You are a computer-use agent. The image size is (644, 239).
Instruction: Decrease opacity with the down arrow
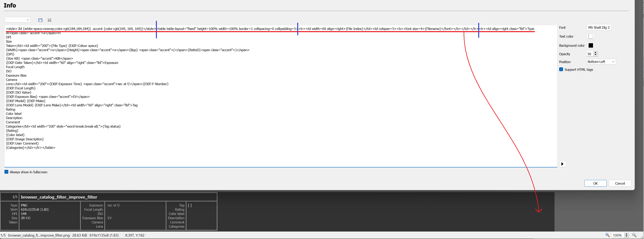[595, 55]
